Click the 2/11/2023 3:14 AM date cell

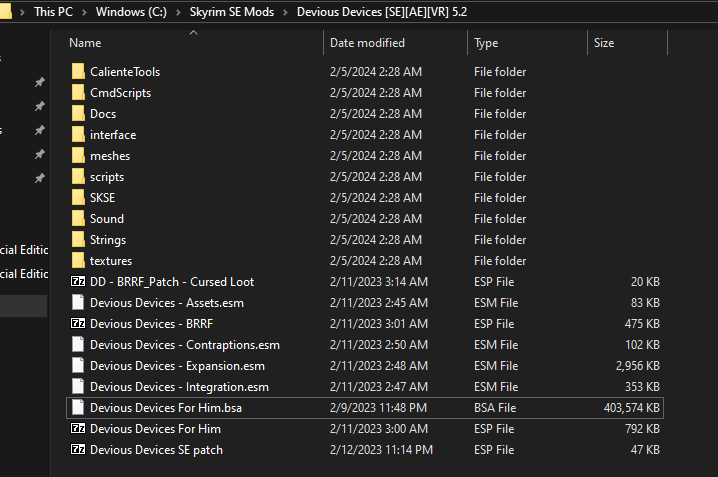pyautogui.click(x=379, y=282)
